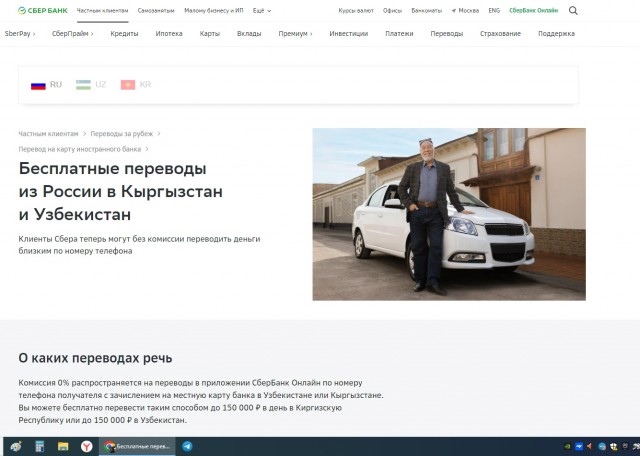The height and width of the screenshot is (456, 640).
Task: Open the Курсы валют link
Action: click(x=356, y=11)
